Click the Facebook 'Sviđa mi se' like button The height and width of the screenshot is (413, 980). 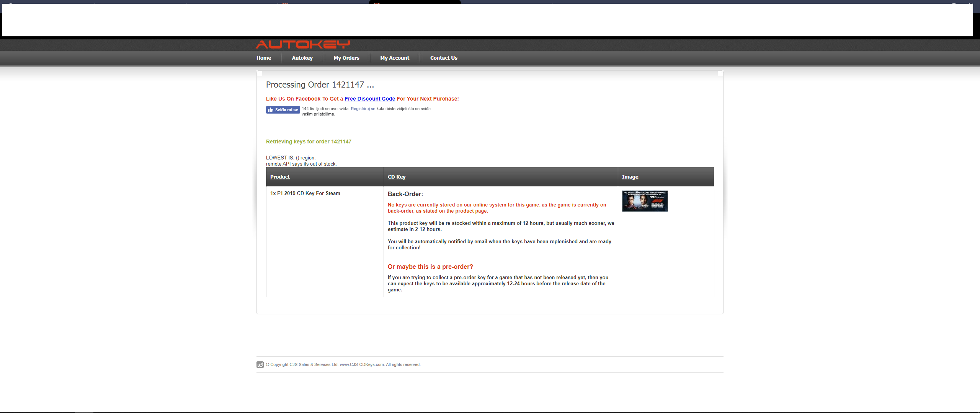283,110
